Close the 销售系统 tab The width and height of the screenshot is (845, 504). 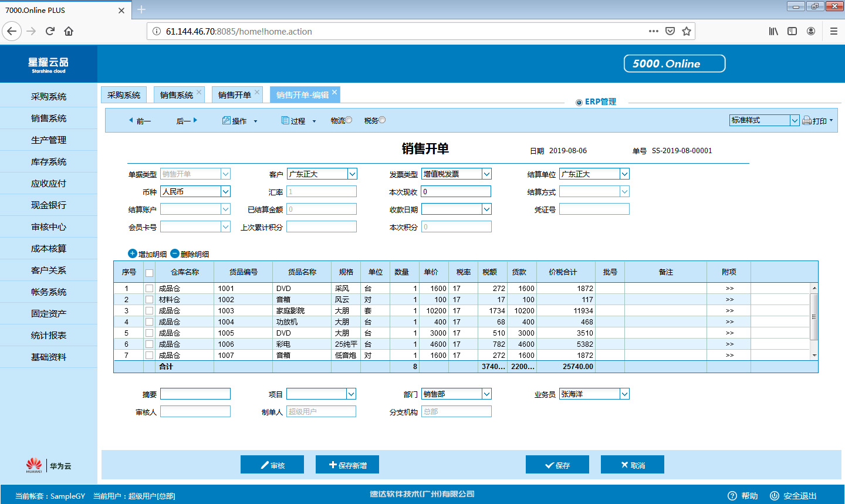coord(199,92)
